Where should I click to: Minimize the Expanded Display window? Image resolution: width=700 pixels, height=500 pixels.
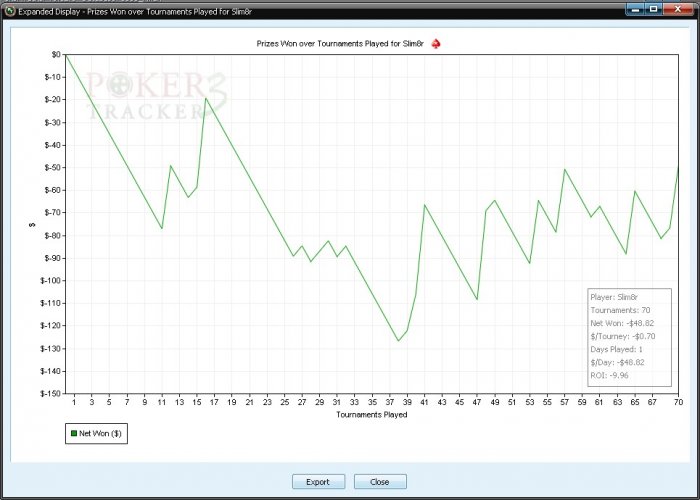pyautogui.click(x=635, y=9)
